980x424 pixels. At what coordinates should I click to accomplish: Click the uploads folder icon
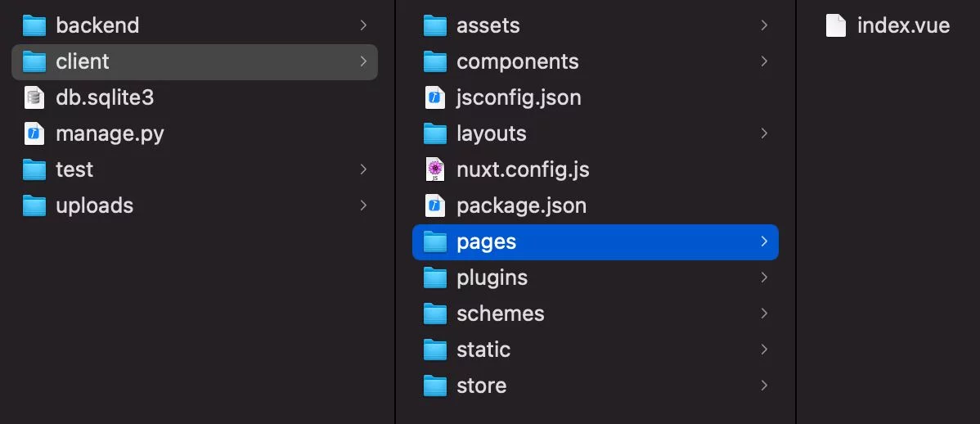tap(34, 205)
